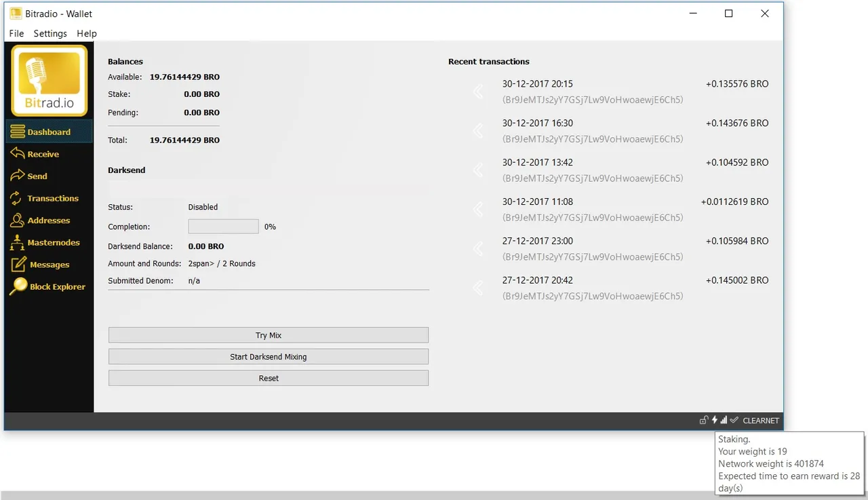Click the date 27-12-2017 23:00
Image resolution: width=868 pixels, height=500 pixels.
[538, 242]
